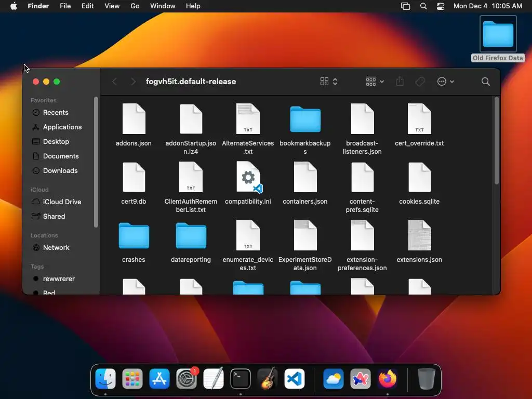Open the datareporting folder icon

coord(191,235)
